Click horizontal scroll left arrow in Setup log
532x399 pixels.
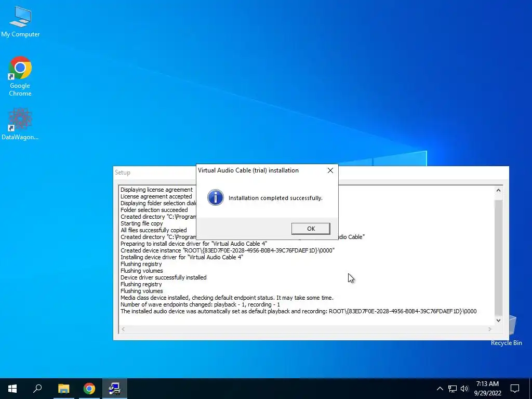coord(123,329)
